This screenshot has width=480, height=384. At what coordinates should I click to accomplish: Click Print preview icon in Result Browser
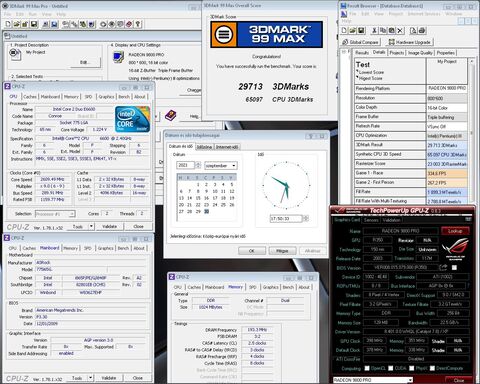413,31
